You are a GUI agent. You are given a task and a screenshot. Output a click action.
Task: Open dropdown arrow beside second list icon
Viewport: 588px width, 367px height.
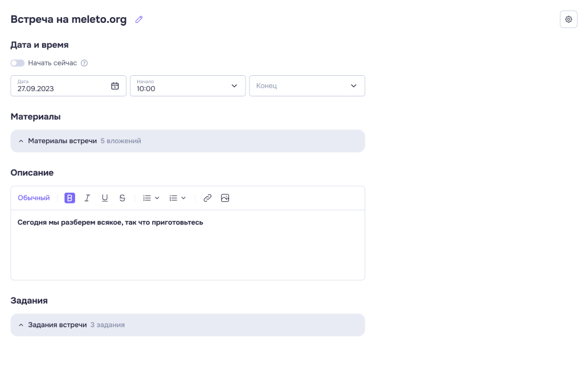click(x=183, y=198)
